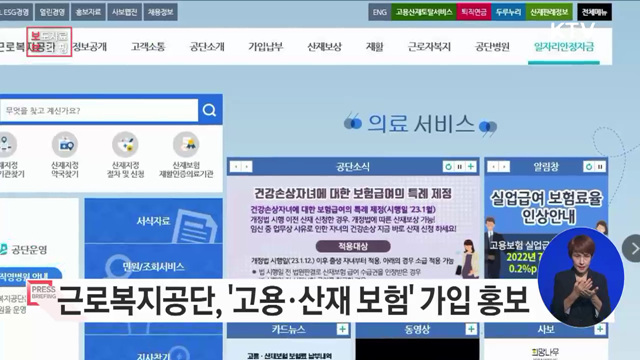640x360 pixels.
Task: Open 전체메뉴 black button
Action: point(594,12)
